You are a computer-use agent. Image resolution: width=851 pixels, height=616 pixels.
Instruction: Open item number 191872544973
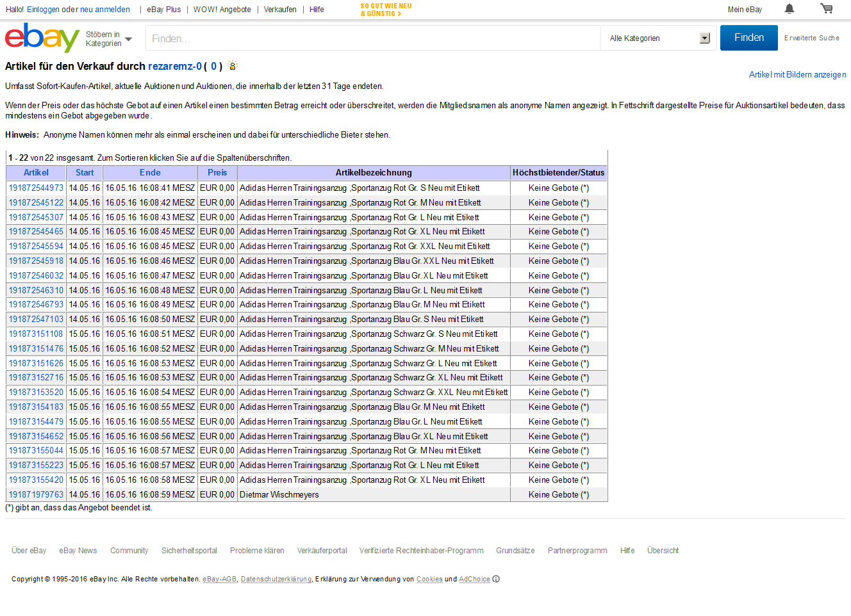coord(36,188)
